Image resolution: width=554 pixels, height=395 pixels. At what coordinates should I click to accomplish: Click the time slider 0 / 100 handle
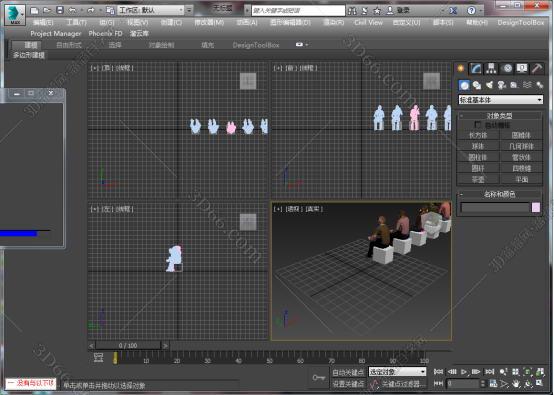128,345
